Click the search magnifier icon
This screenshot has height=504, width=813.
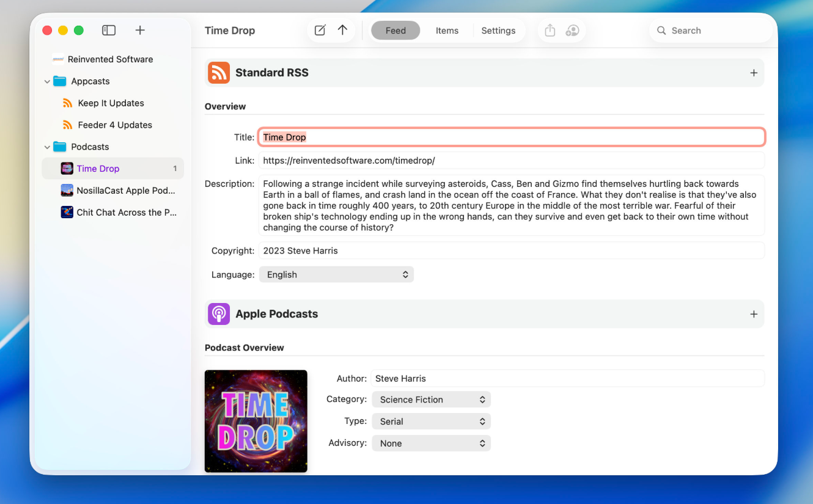click(661, 31)
